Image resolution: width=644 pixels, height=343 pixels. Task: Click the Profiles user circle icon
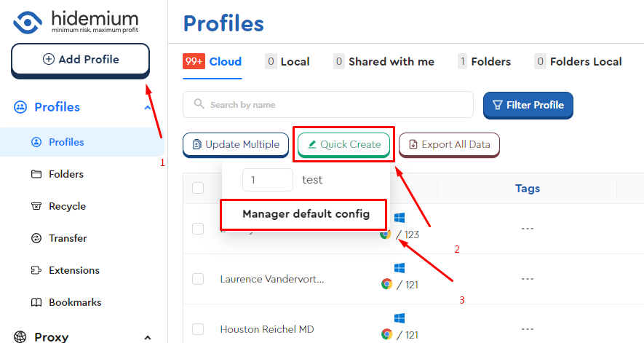point(36,142)
